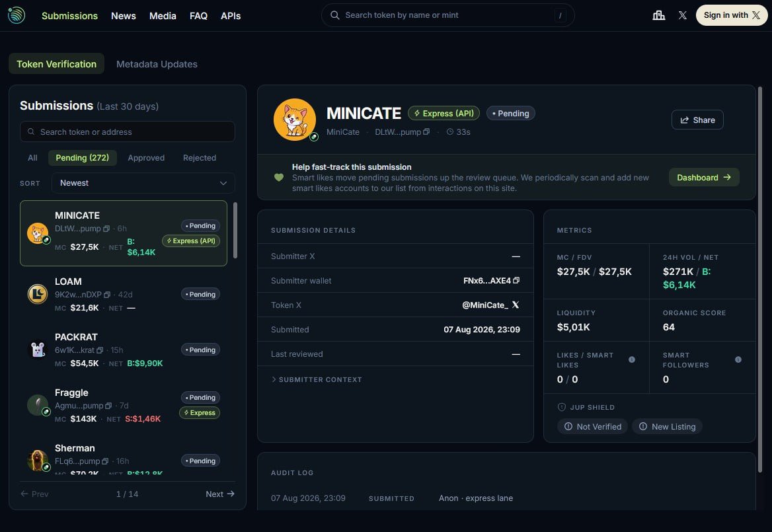Click the Share button

pyautogui.click(x=697, y=120)
